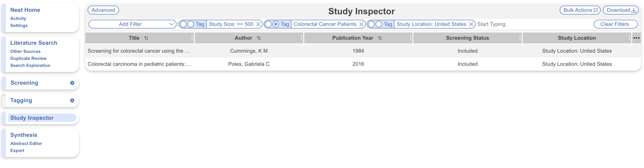Click the Clear Filters button

pos(615,24)
